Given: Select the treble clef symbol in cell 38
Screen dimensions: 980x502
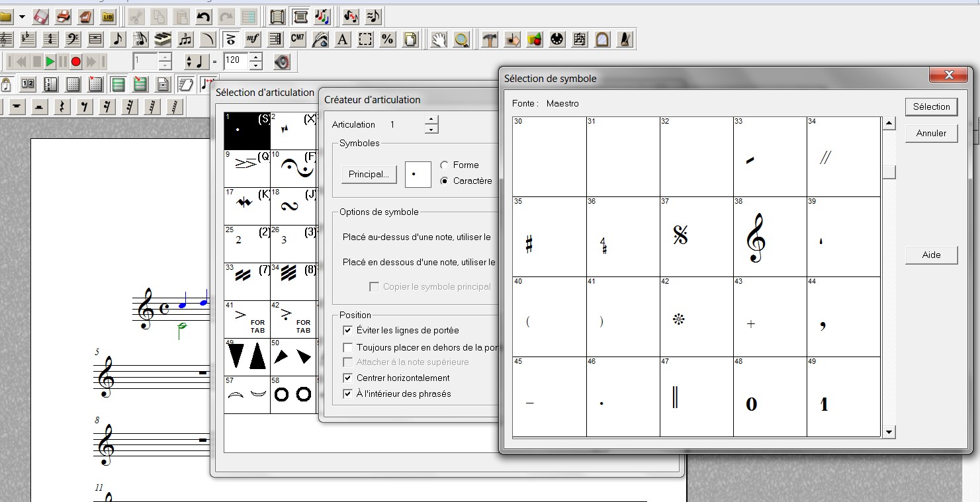Looking at the screenshot, I should pos(756,238).
